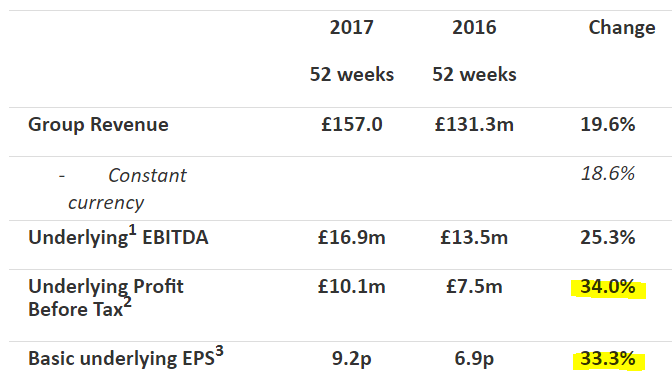
Task: Select the Basic underlying EPS label
Action: pos(126,357)
